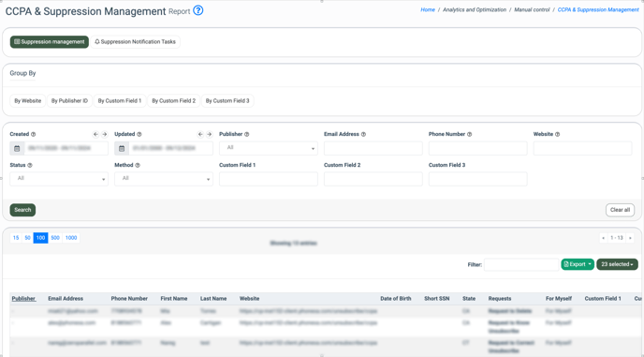Sort table by Email Address column header

[66, 299]
